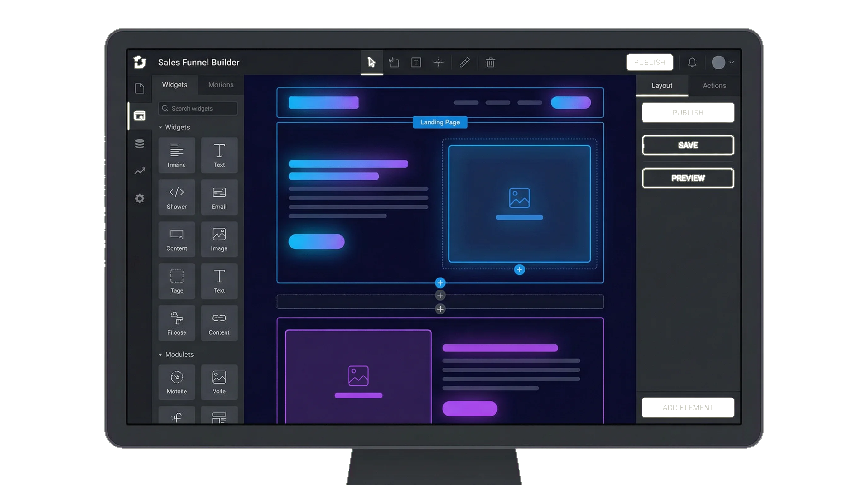This screenshot has height=485, width=868.
Task: Collapse the Modulets section
Action: [161, 355]
